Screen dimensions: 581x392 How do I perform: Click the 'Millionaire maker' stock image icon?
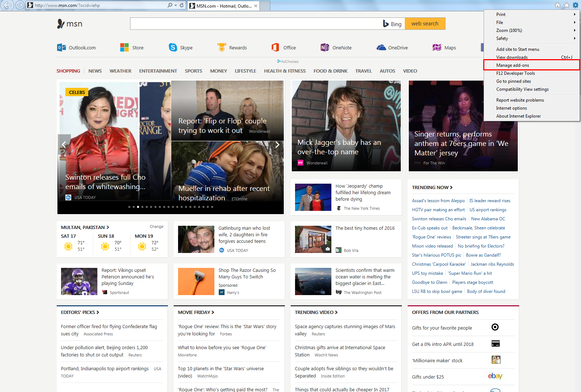[496, 360]
